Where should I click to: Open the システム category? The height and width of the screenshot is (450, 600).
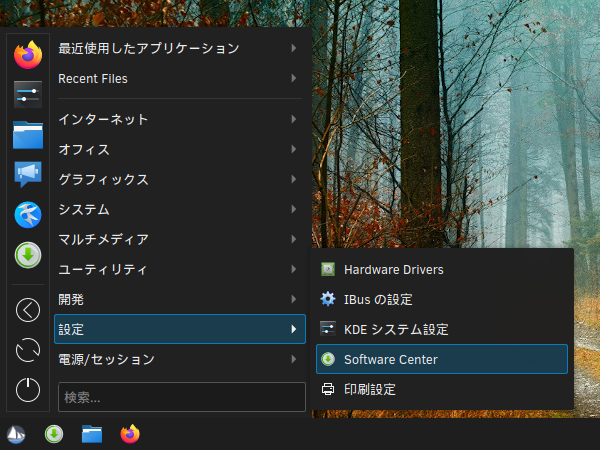[x=180, y=209]
